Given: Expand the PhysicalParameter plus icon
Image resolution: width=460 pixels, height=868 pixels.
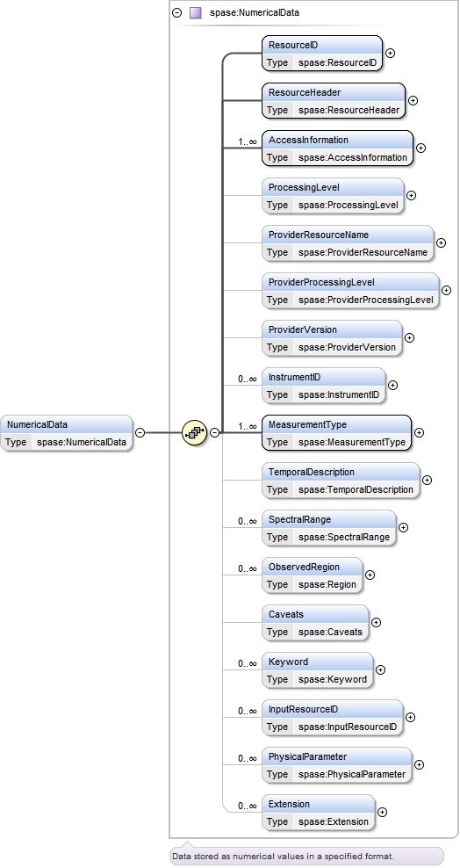Looking at the screenshot, I should [x=419, y=764].
